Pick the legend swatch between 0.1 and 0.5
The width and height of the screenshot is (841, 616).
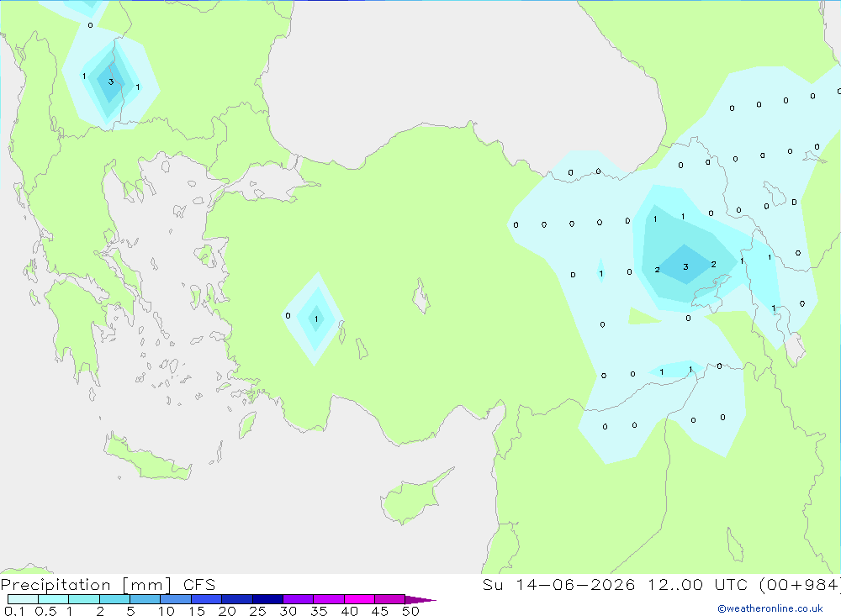pos(23,599)
